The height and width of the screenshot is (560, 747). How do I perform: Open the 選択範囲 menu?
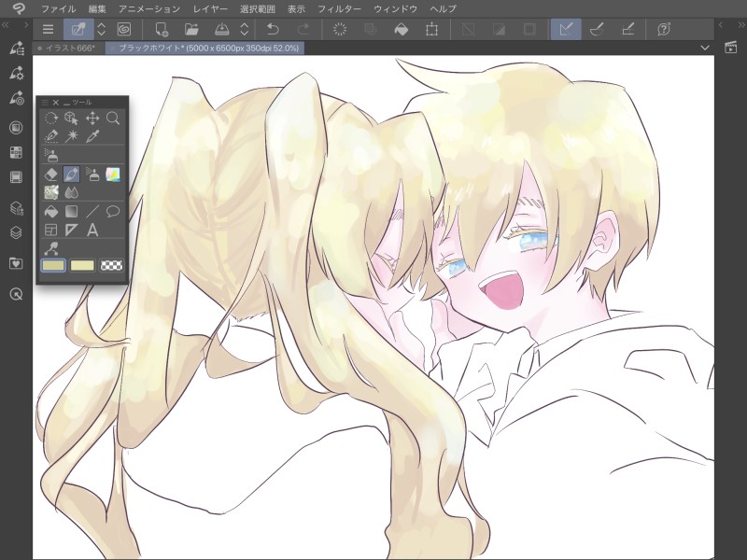258,8
